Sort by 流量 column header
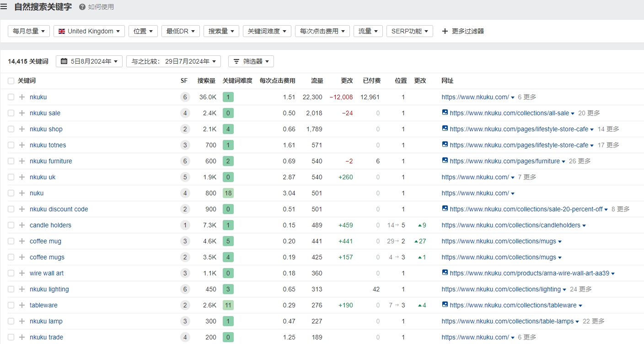644x344 pixels. coord(317,81)
